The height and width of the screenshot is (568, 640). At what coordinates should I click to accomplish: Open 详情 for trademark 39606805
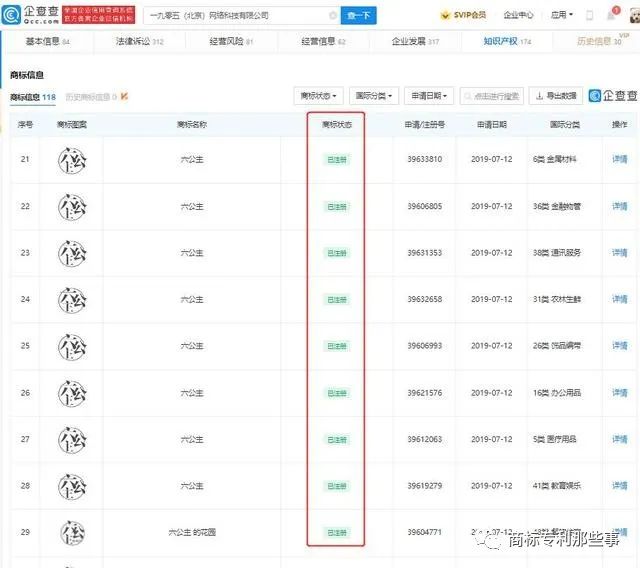click(x=620, y=206)
